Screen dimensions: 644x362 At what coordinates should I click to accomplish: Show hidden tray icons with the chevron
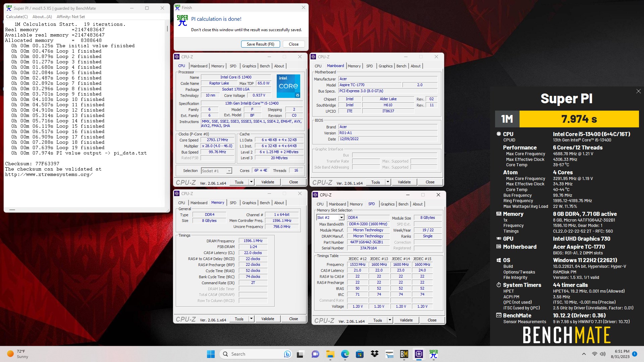pyautogui.click(x=584, y=354)
